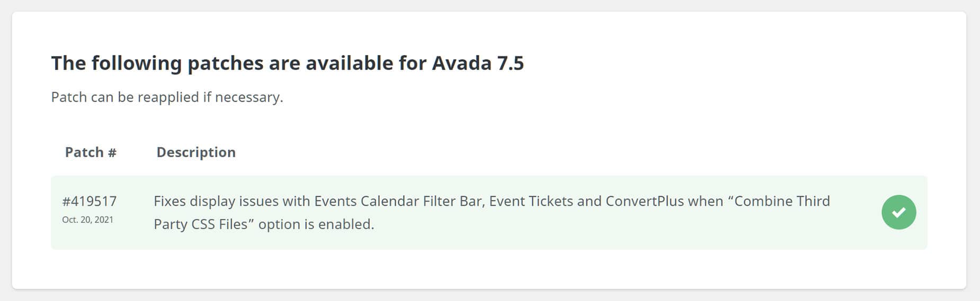Click the word 'when' in the description
The image size is (980, 301).
pos(705,201)
